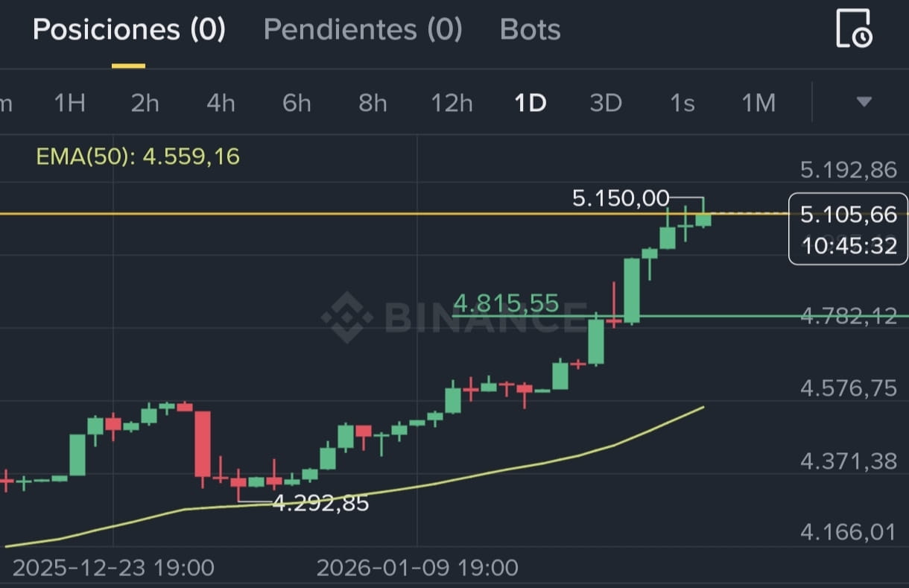Open the order history icon

[854, 28]
